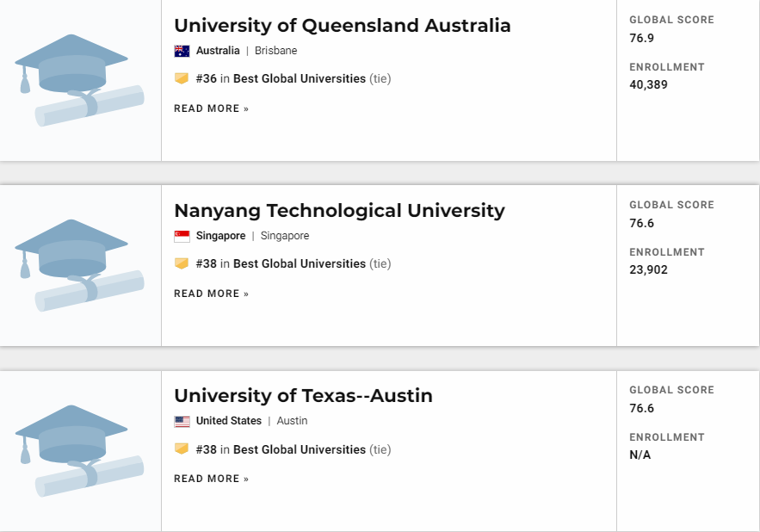
Task: Click the Australia flag icon
Action: (182, 51)
